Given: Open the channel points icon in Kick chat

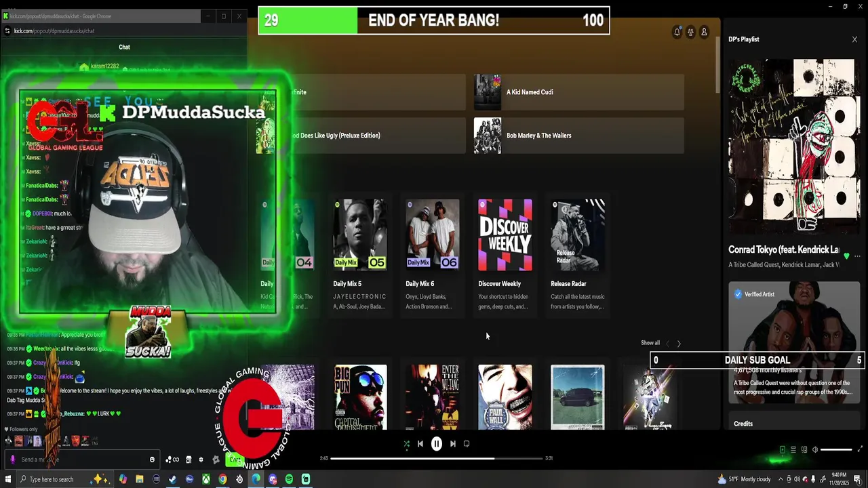Looking at the screenshot, I should (x=172, y=460).
